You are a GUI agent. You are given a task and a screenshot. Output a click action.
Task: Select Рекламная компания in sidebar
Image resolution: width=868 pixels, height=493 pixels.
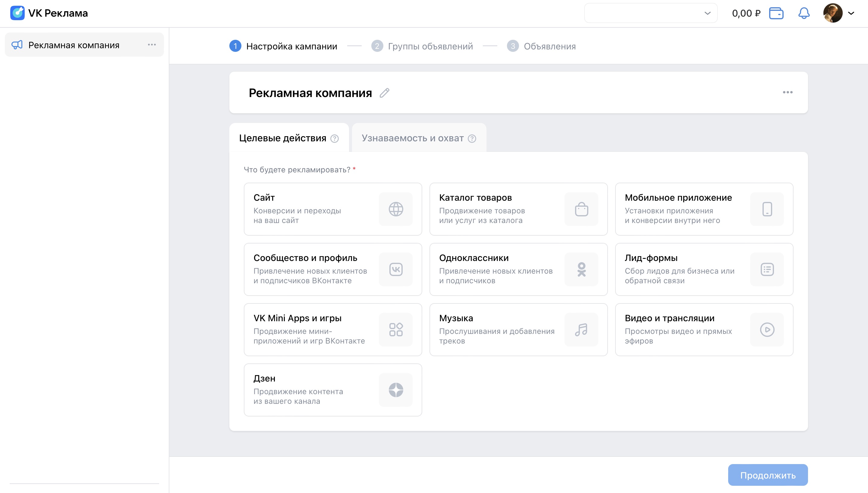84,45
